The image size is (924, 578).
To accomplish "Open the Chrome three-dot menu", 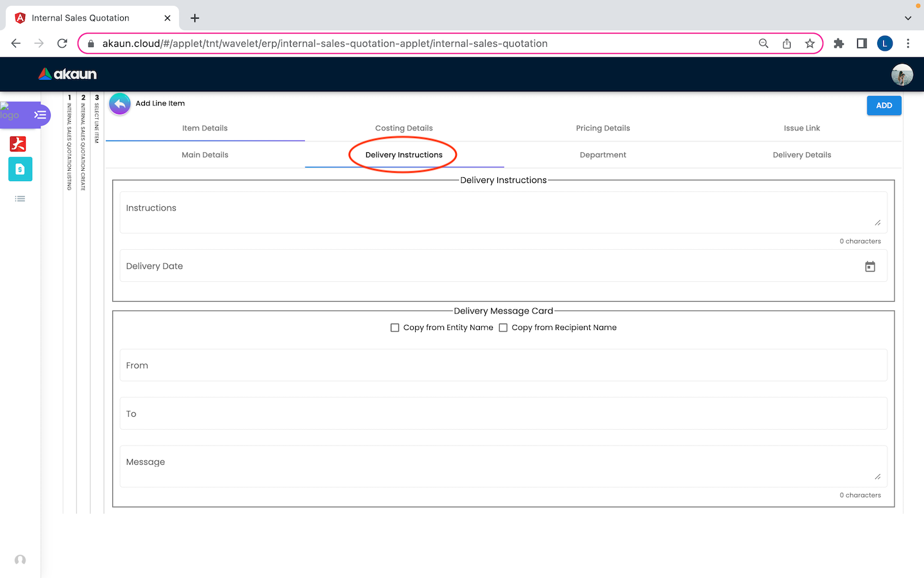I will point(907,44).
